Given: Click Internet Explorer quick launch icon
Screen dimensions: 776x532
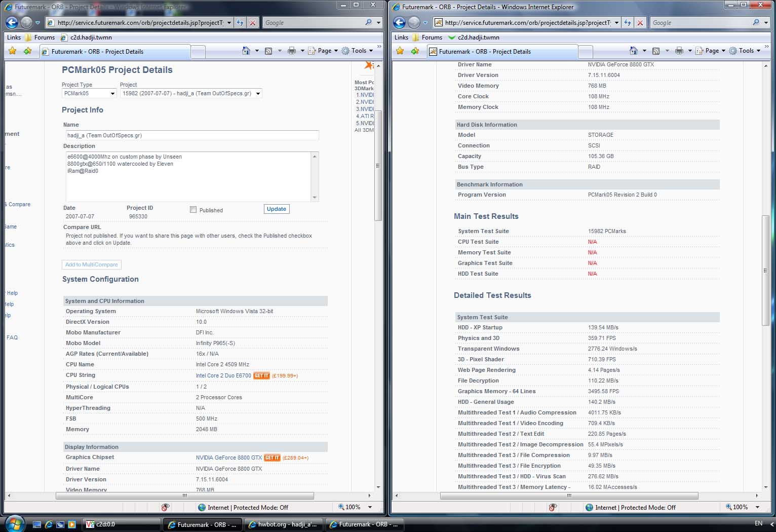Looking at the screenshot, I should tap(49, 524).
